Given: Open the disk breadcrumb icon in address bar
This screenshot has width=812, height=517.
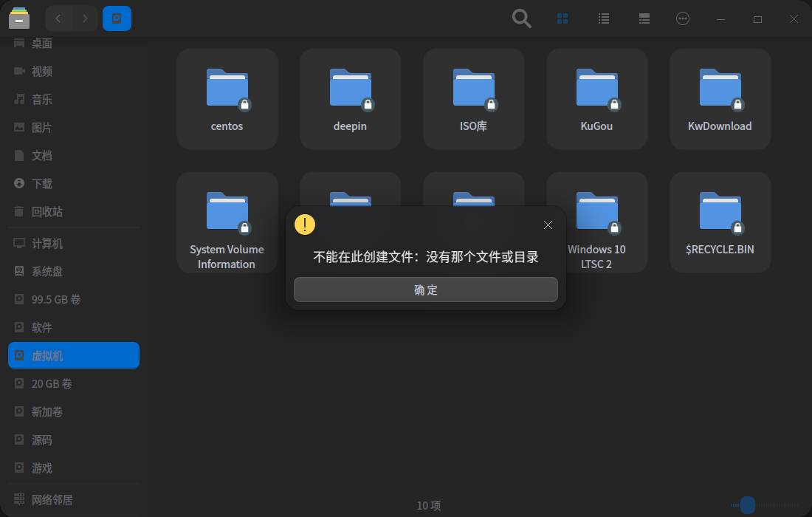Looking at the screenshot, I should point(117,18).
